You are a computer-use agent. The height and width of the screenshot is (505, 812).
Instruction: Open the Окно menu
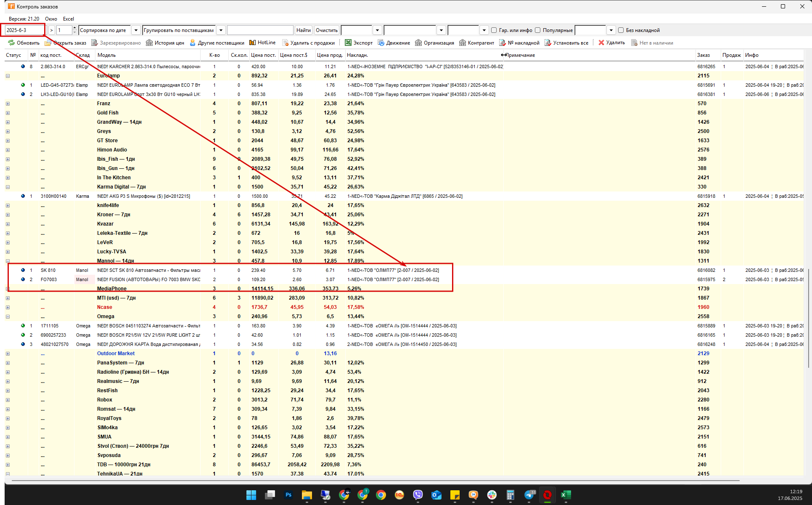click(x=51, y=19)
